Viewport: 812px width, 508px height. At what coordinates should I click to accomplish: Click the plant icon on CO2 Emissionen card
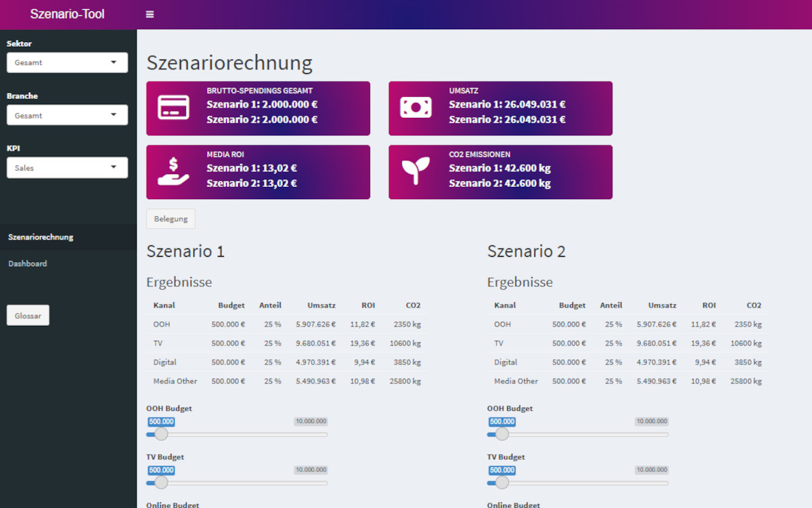[415, 171]
